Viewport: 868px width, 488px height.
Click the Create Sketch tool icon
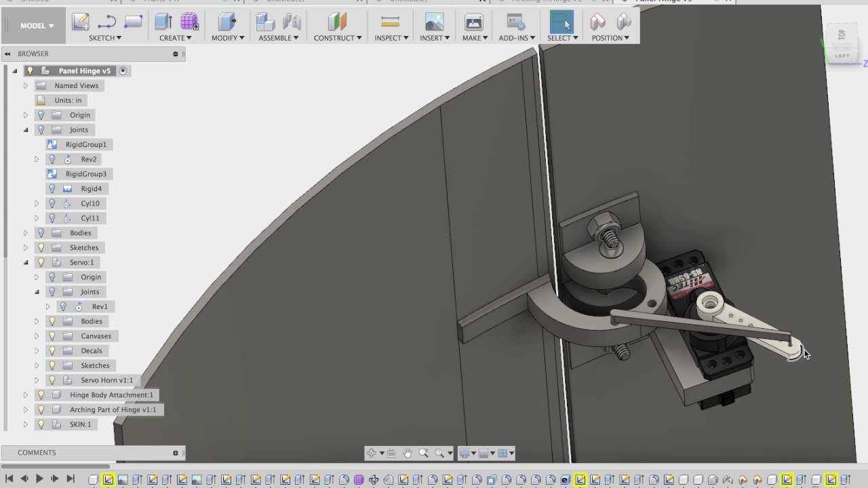pyautogui.click(x=81, y=22)
